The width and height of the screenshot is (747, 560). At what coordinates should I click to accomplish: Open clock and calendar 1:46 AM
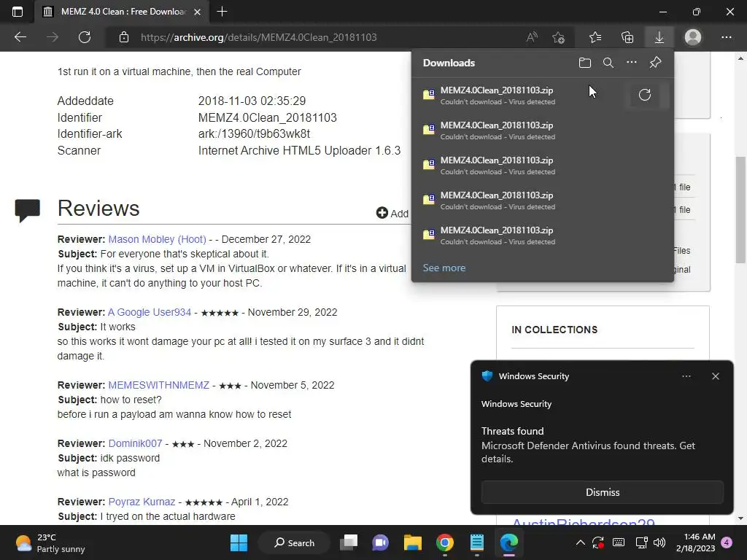tap(695, 542)
